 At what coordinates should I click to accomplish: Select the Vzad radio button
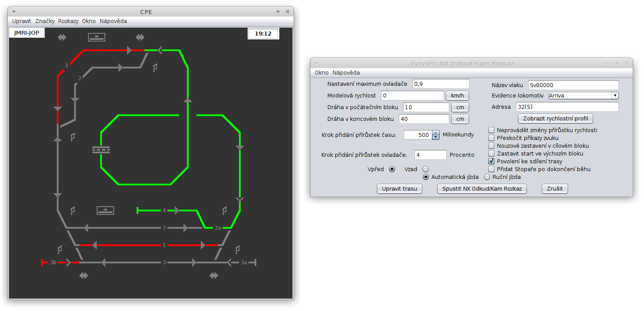click(x=425, y=169)
